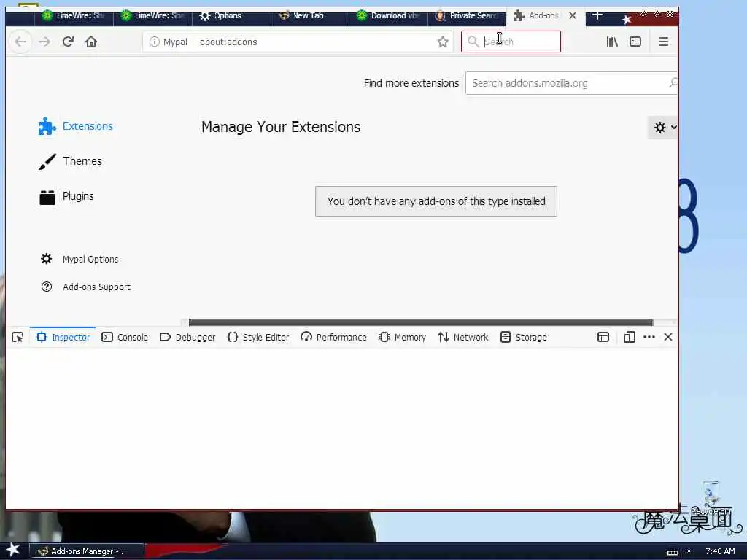
Task: Open the taskbar start star button
Action: click(x=13, y=550)
